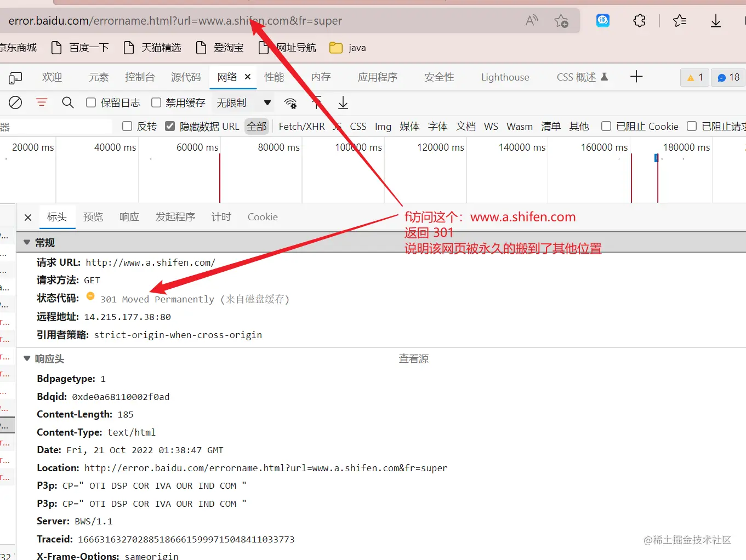Uncheck the 隐藏数据 URL checkbox
The width and height of the screenshot is (746, 560).
[170, 127]
